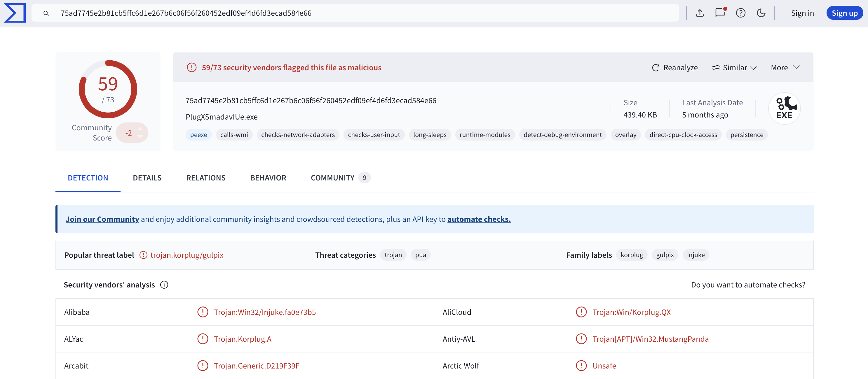Click the 5 months ago analysis date

coord(705,115)
